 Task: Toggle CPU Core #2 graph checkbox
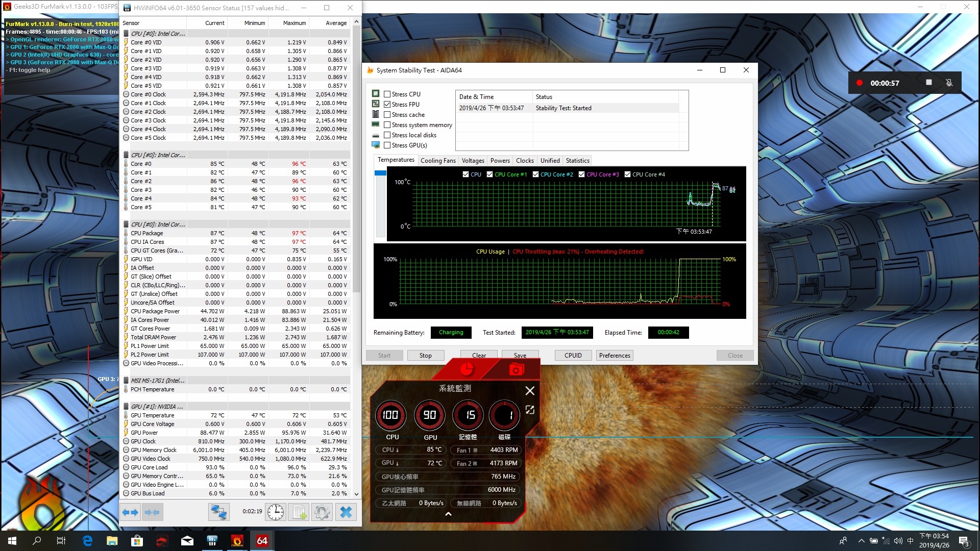pyautogui.click(x=536, y=174)
